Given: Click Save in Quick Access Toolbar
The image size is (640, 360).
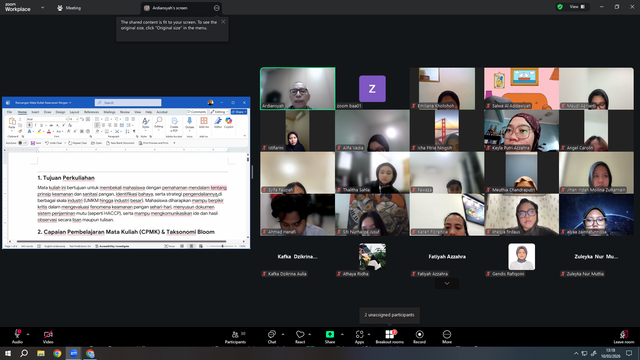Looking at the screenshot, I should tap(36, 143).
